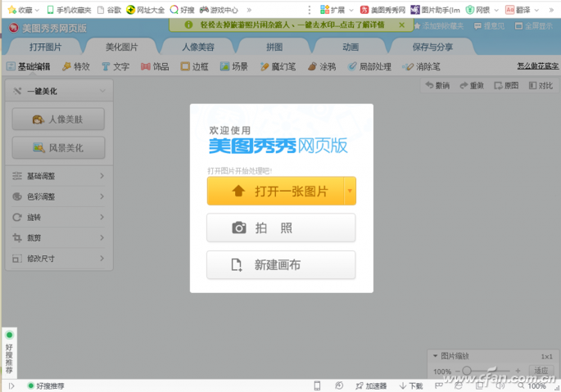The height and width of the screenshot is (392, 561).
Task: Expand the 色彩调整 section
Action: (x=59, y=196)
